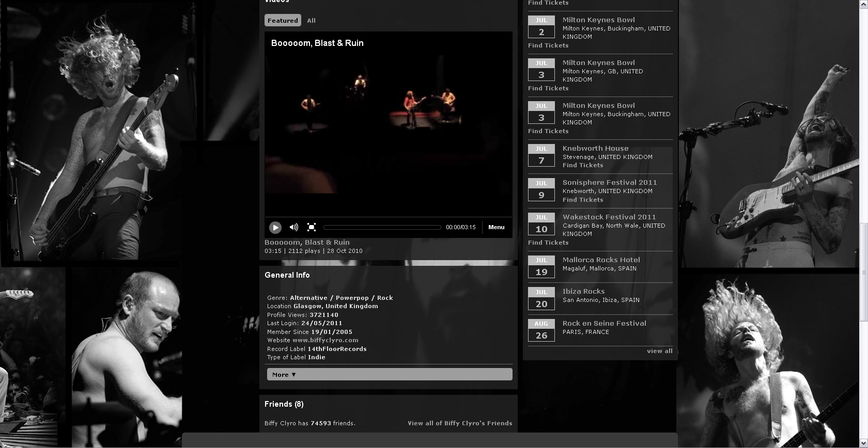Click the AUG 26 date badge

pos(541,330)
